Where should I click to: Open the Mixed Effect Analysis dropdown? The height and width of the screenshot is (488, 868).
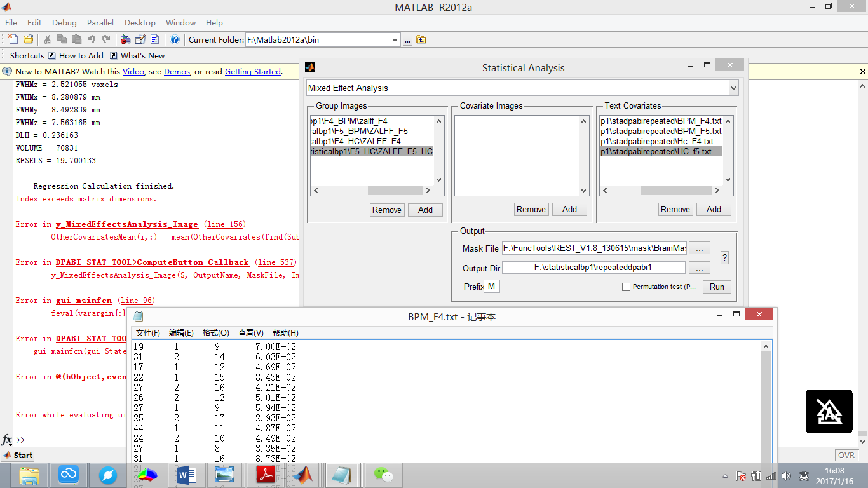733,88
